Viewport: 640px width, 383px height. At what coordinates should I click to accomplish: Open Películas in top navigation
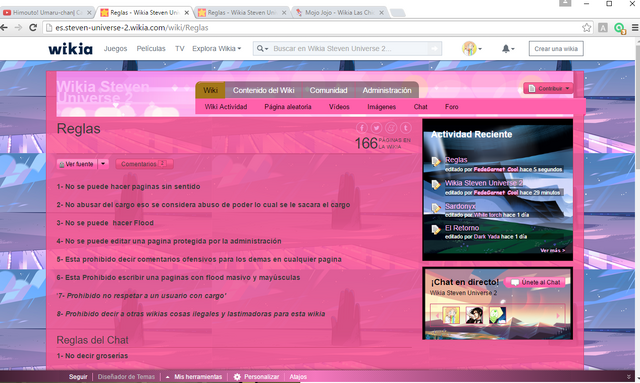coord(151,49)
